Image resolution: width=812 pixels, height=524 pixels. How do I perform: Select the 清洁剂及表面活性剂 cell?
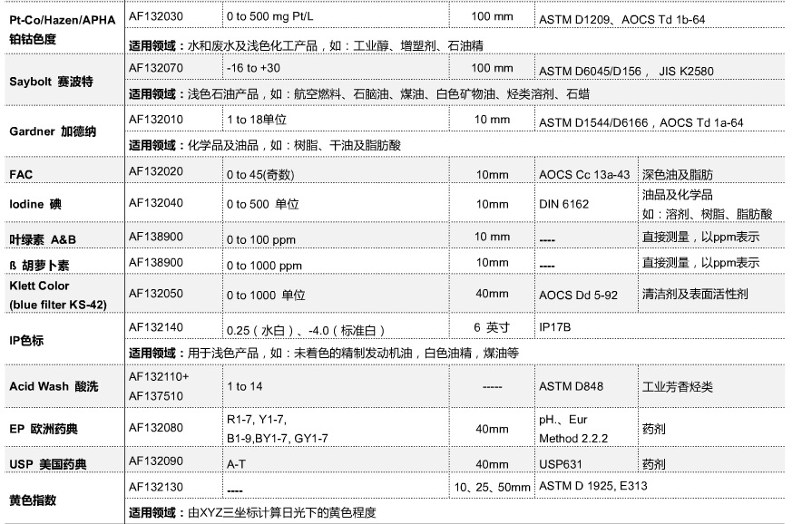point(695,295)
